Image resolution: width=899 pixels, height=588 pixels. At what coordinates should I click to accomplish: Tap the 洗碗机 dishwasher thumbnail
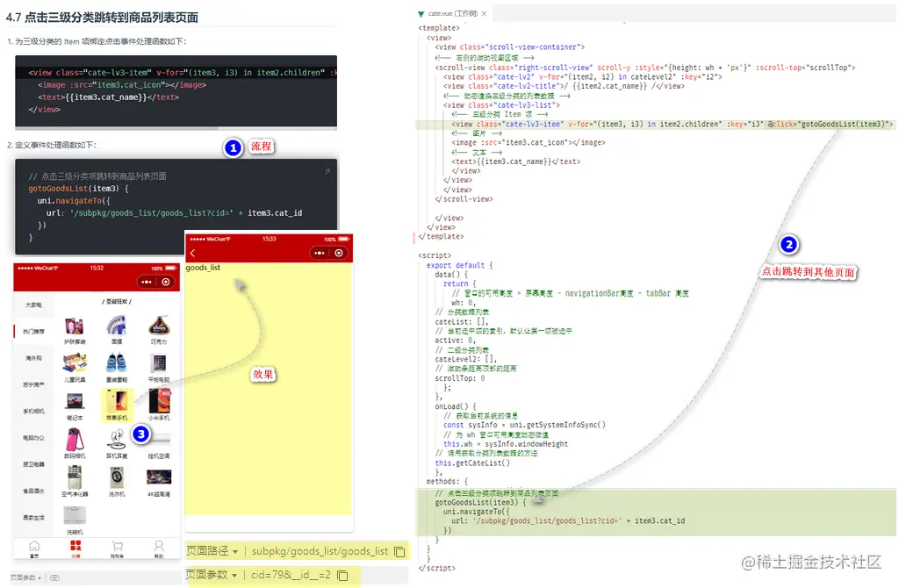click(x=75, y=515)
